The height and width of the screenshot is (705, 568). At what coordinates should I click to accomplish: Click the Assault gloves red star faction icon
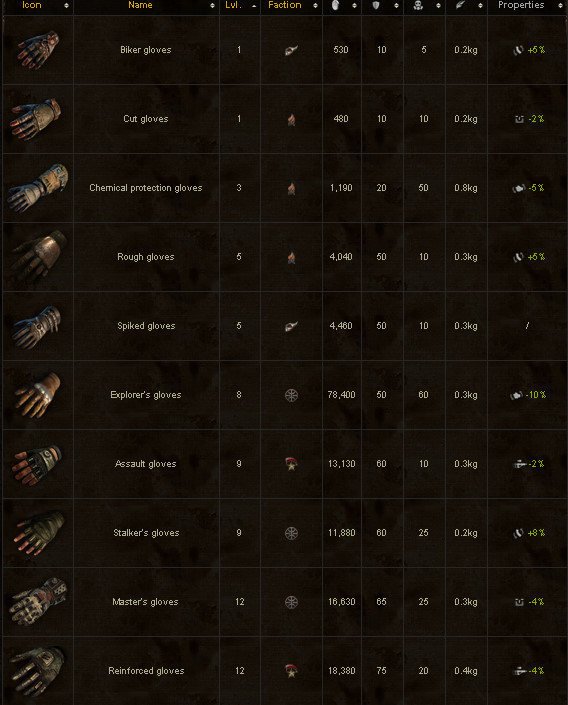point(291,464)
